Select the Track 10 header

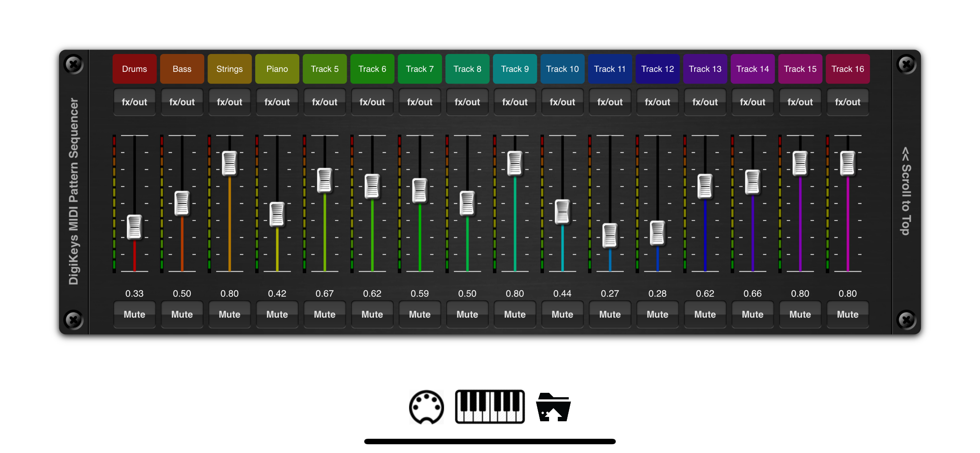tap(562, 69)
